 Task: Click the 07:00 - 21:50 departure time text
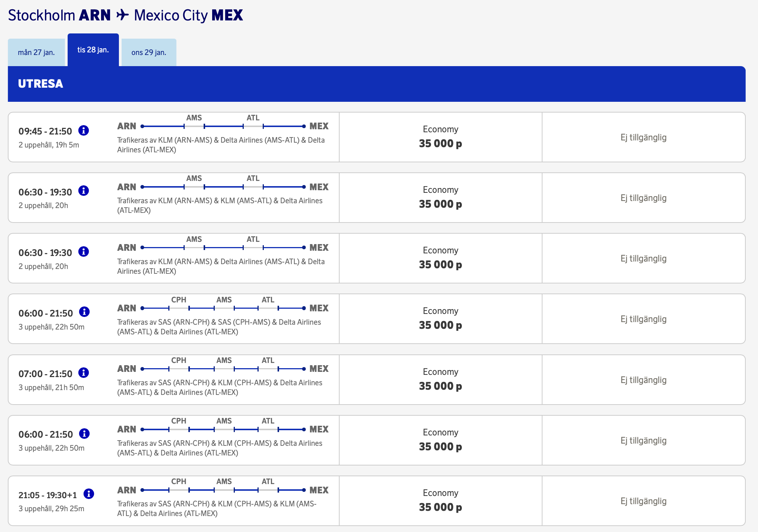coord(45,374)
